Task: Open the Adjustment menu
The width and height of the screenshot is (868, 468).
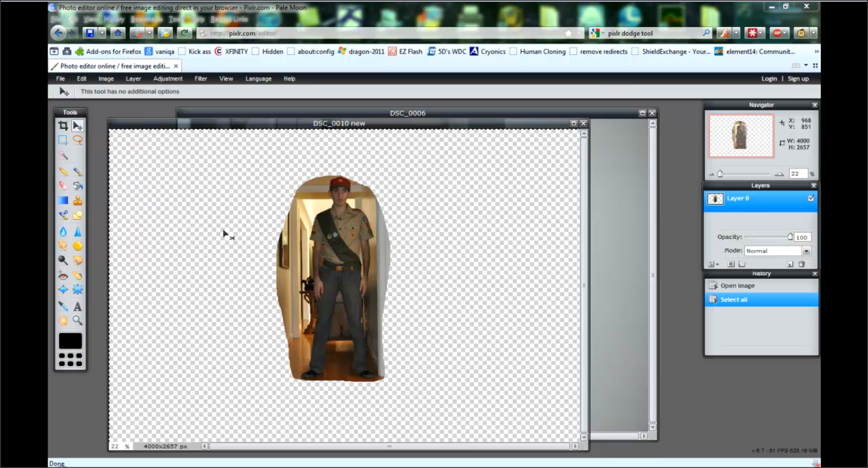Action: tap(168, 79)
